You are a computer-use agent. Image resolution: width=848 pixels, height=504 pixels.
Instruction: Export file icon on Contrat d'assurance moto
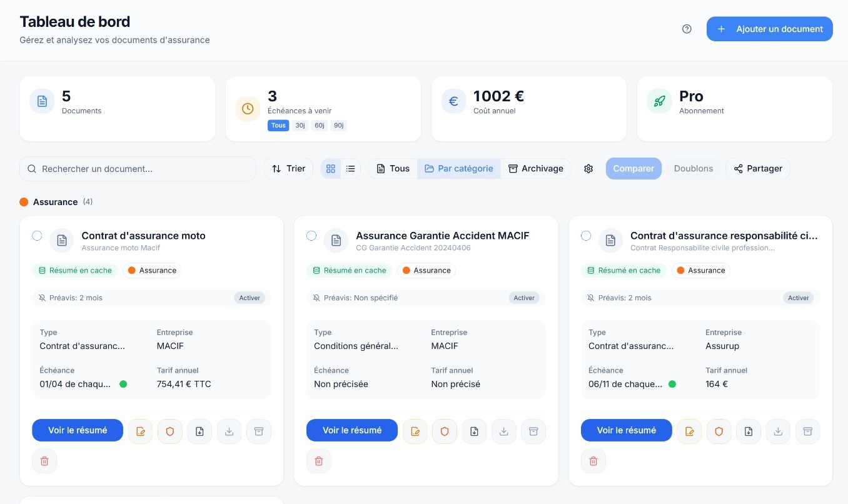point(199,431)
